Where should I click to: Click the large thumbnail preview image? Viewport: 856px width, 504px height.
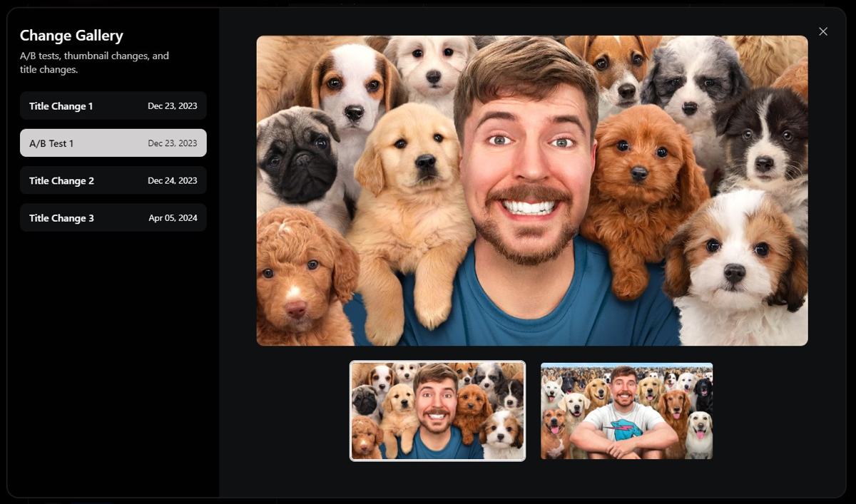click(531, 190)
